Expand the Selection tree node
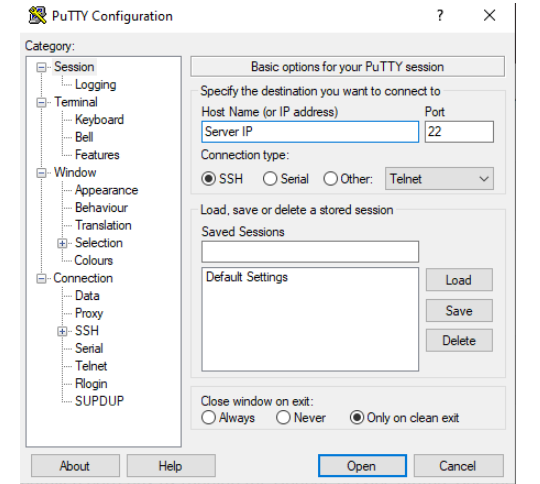The height and width of the screenshot is (484, 540). (x=62, y=244)
